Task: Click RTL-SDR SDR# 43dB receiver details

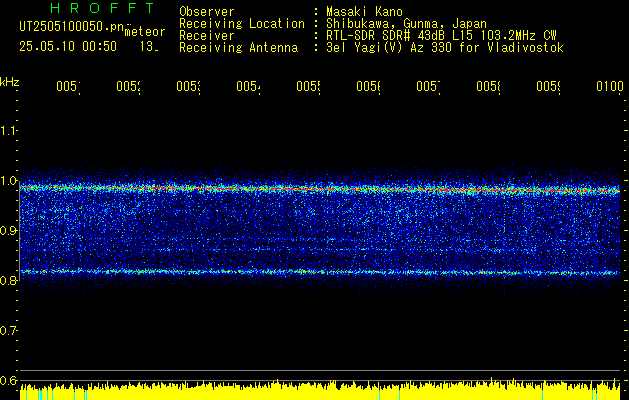Action: 441,36
